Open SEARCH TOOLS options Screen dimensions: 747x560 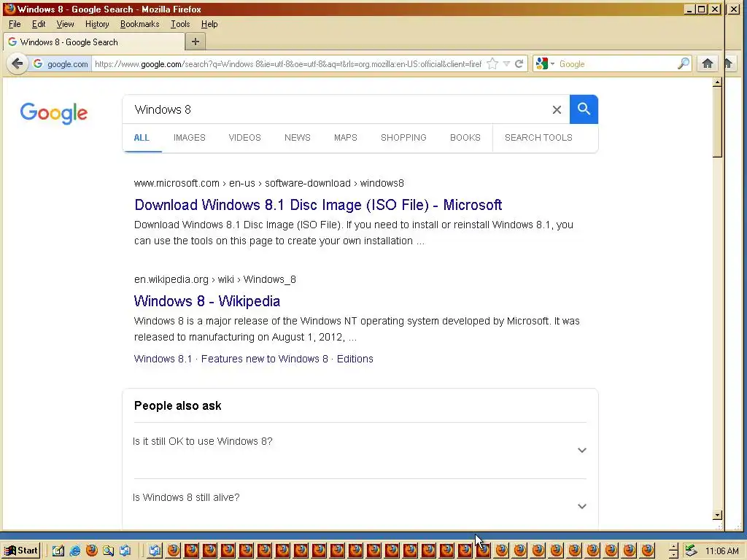(x=538, y=138)
